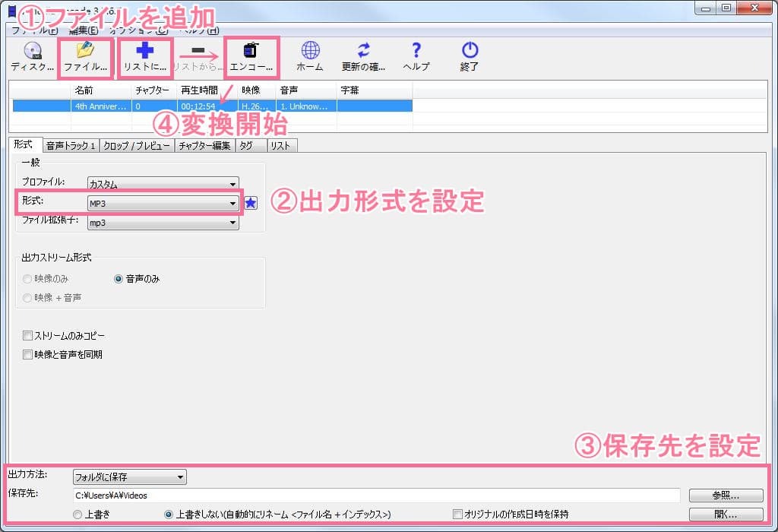Click the 映像 column header
This screenshot has width=778, height=532.
(x=257, y=90)
